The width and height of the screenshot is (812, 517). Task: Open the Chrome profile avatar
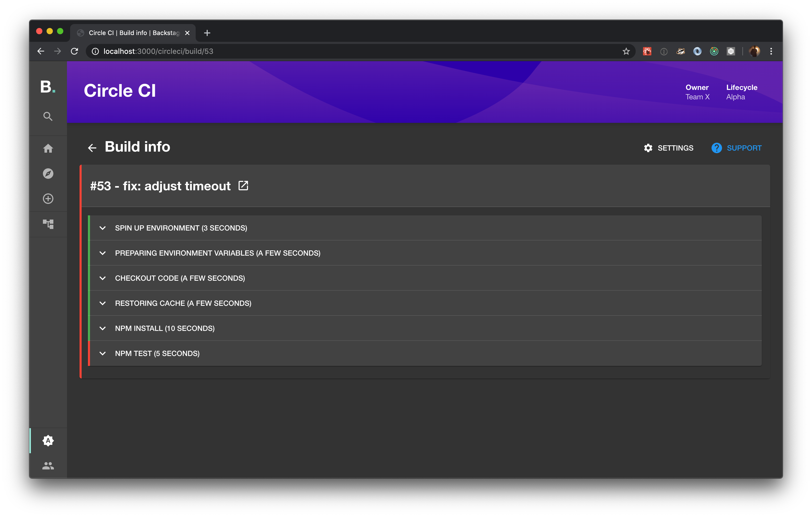[754, 51]
